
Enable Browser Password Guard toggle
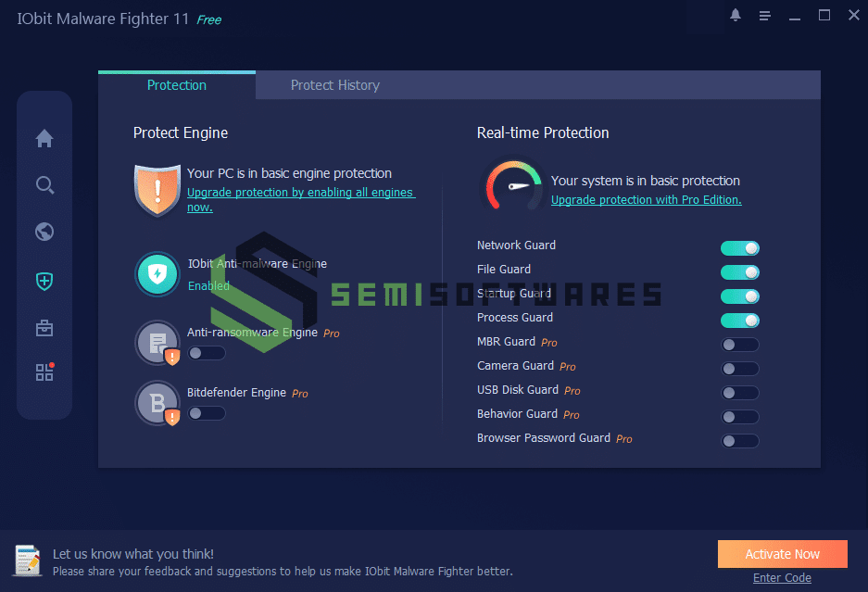tap(739, 441)
